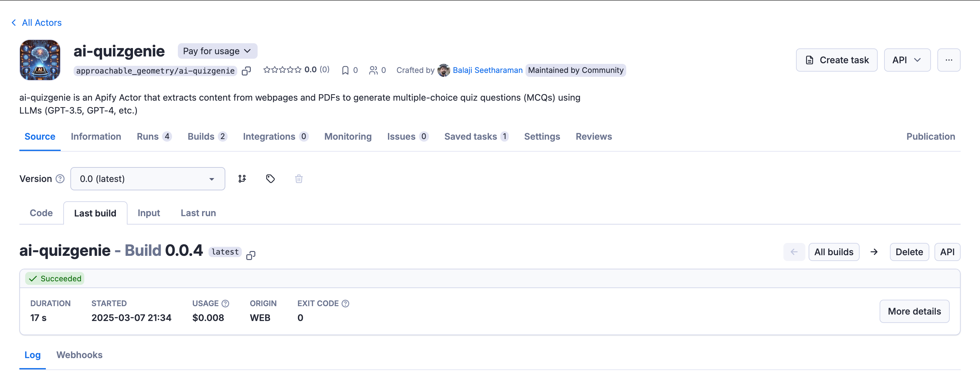Click the All builds navigation button
Screen dimensions: 980x371
tap(833, 252)
